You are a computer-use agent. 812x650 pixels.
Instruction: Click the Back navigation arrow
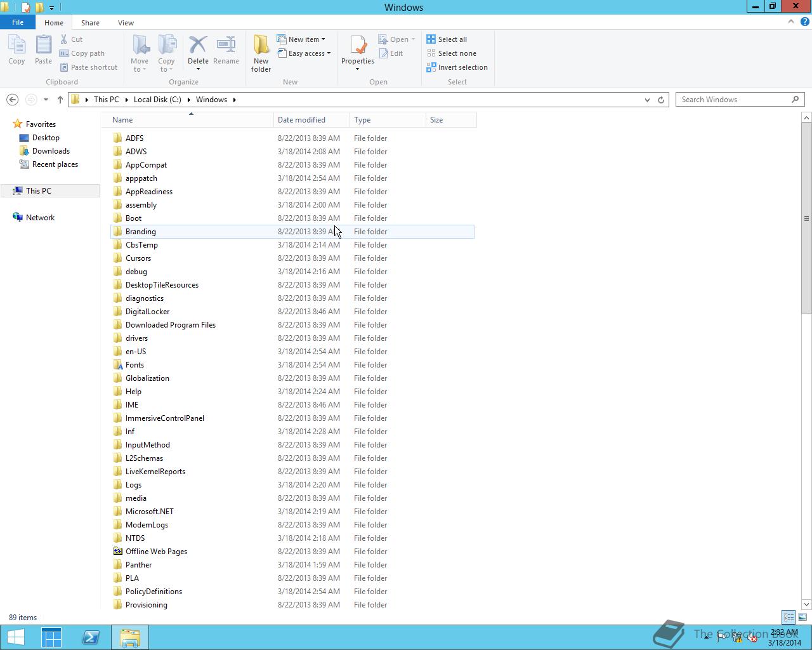pos(12,100)
